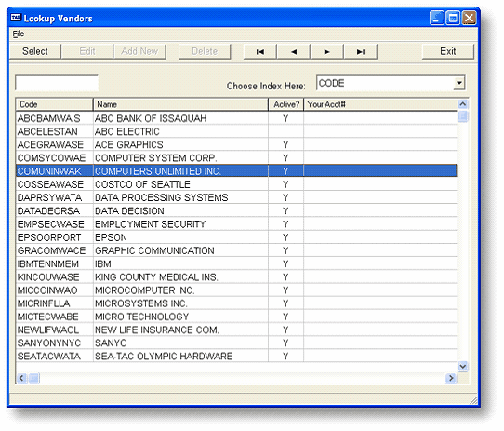Select MICROSYSTEMS INC. row
Viewport: 504px width, 431px height.
(x=236, y=303)
